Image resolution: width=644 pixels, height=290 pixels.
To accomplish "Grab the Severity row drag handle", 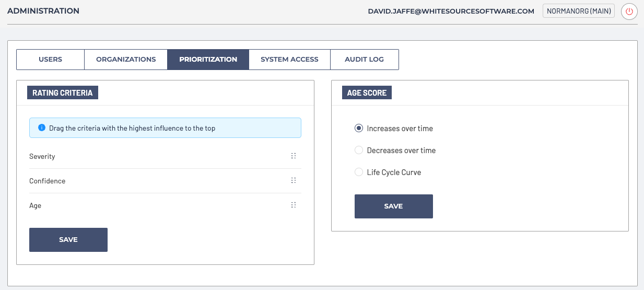I will click(x=294, y=156).
